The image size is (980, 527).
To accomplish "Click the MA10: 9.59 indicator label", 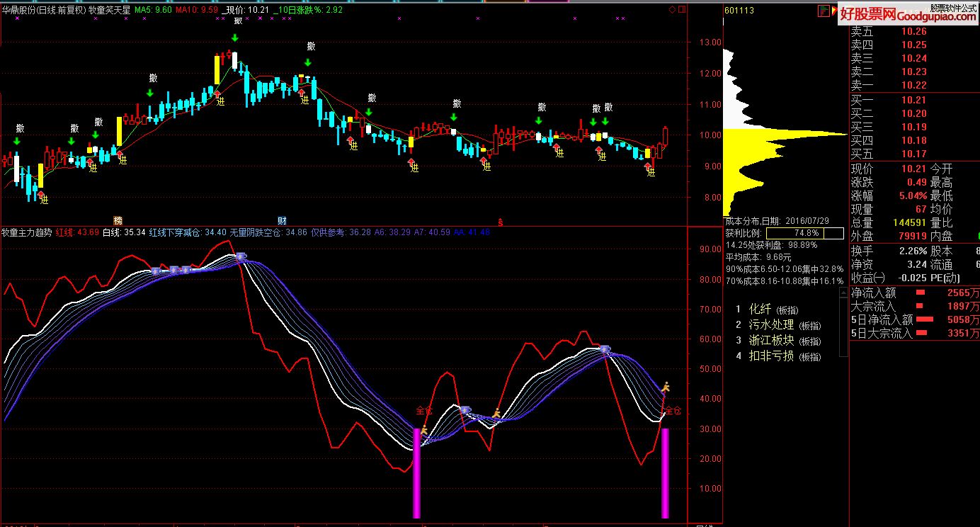I will click(196, 10).
